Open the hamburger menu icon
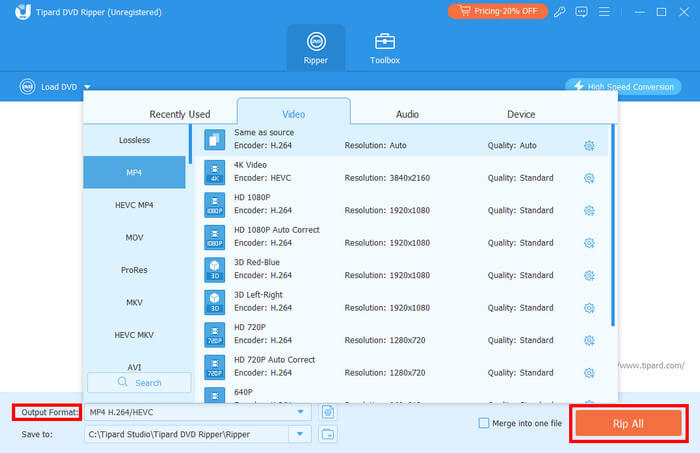The height and width of the screenshot is (453, 700). 604,12
